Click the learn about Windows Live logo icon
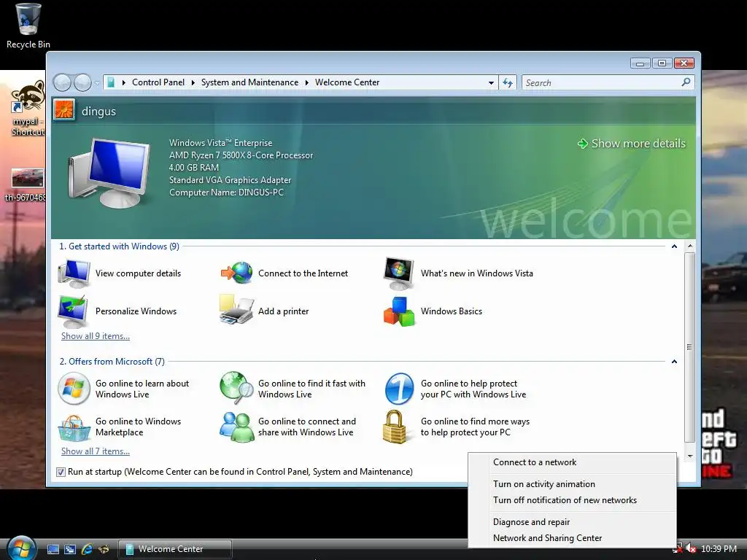Image resolution: width=747 pixels, height=560 pixels. pos(74,389)
